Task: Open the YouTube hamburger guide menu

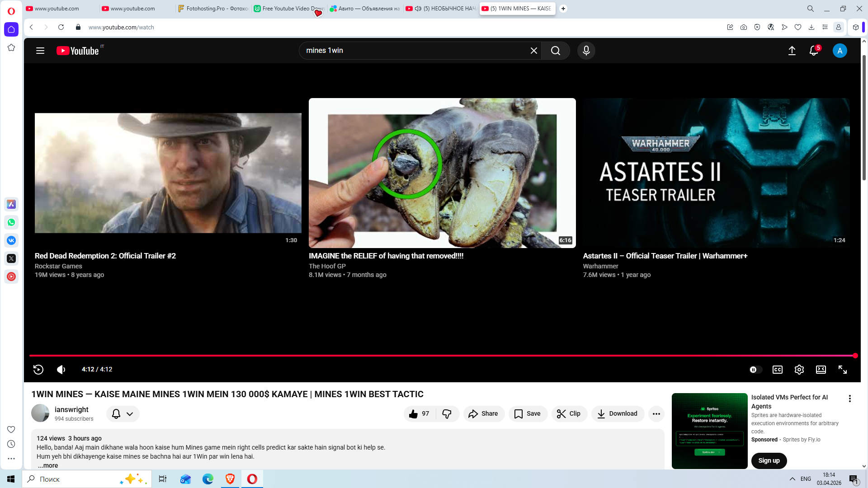Action: [40, 51]
